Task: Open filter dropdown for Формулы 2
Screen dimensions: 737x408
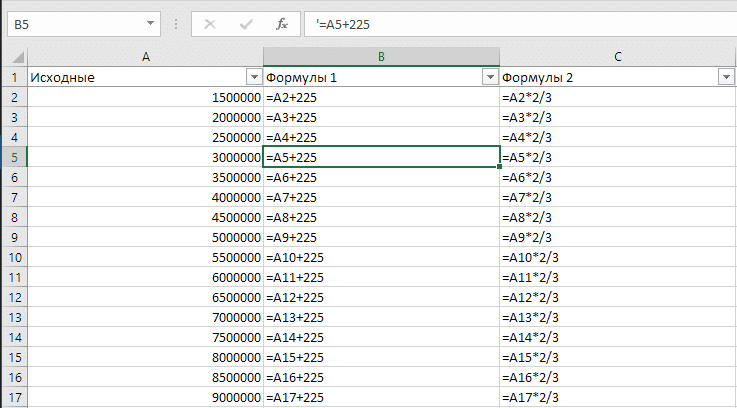Action: tap(726, 77)
